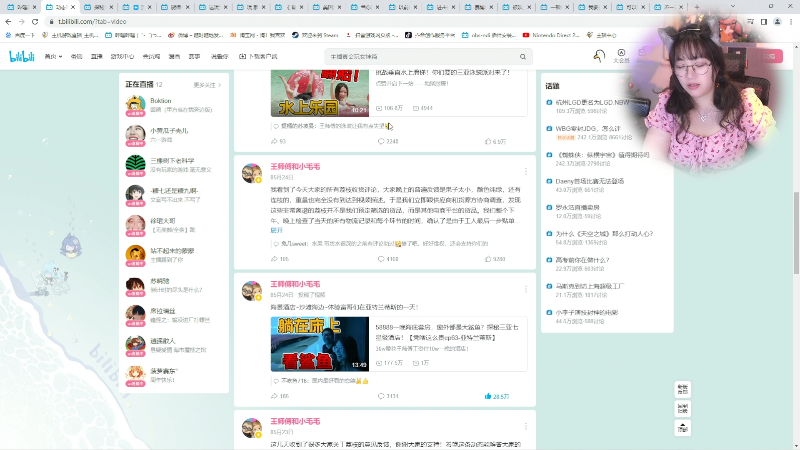Open three-dot menu of the 05月23日 post
This screenshot has width=800, height=450.
pyautogui.click(x=526, y=426)
